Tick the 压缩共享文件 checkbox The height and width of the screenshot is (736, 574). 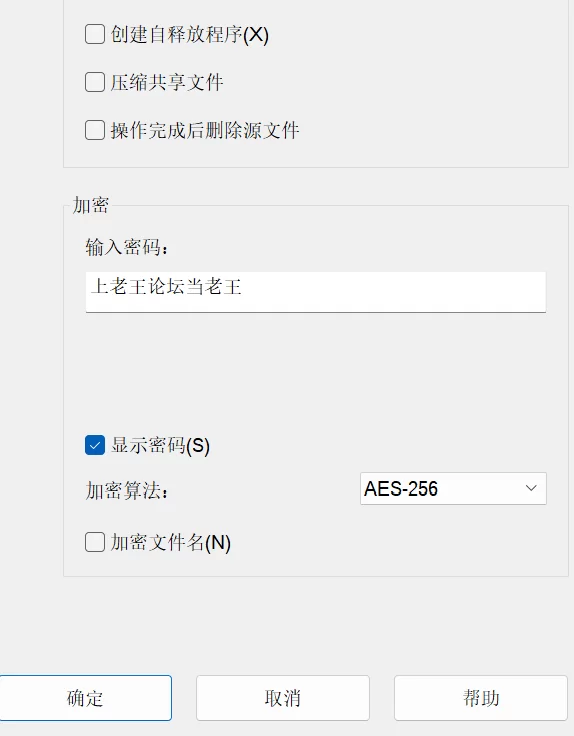tap(95, 82)
